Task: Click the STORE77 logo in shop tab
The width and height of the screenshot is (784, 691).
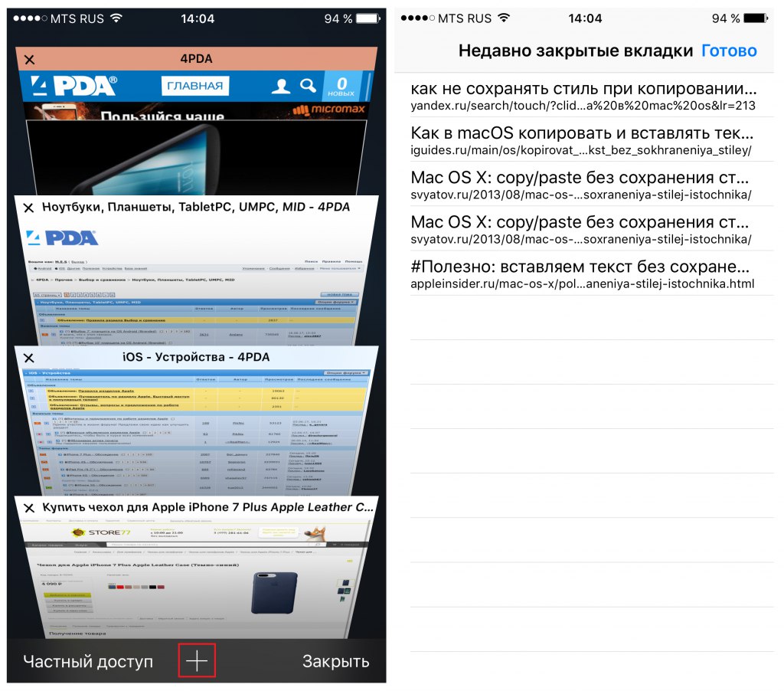Action: 102,532
